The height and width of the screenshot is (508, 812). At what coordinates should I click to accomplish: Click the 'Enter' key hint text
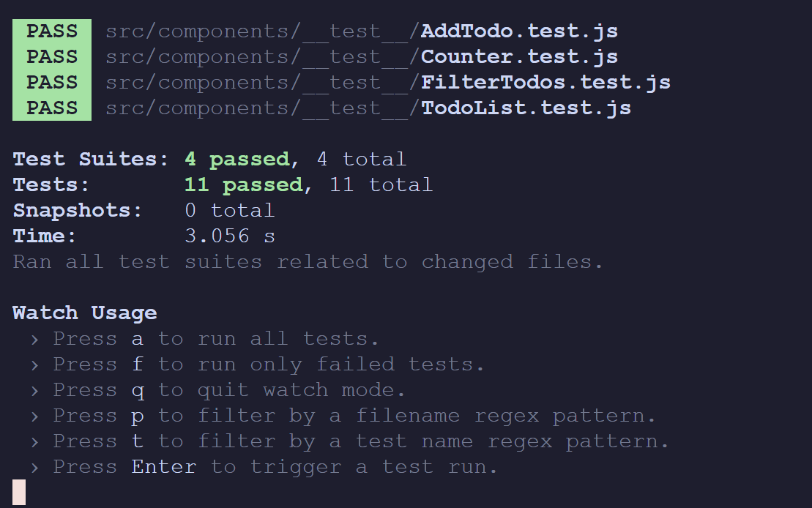[163, 468]
